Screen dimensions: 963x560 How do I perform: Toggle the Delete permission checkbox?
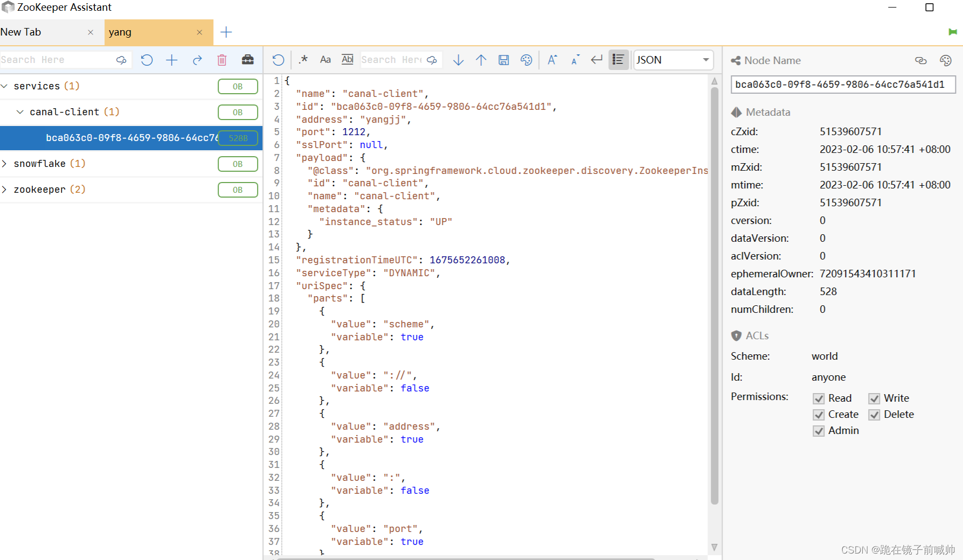pyautogui.click(x=874, y=415)
